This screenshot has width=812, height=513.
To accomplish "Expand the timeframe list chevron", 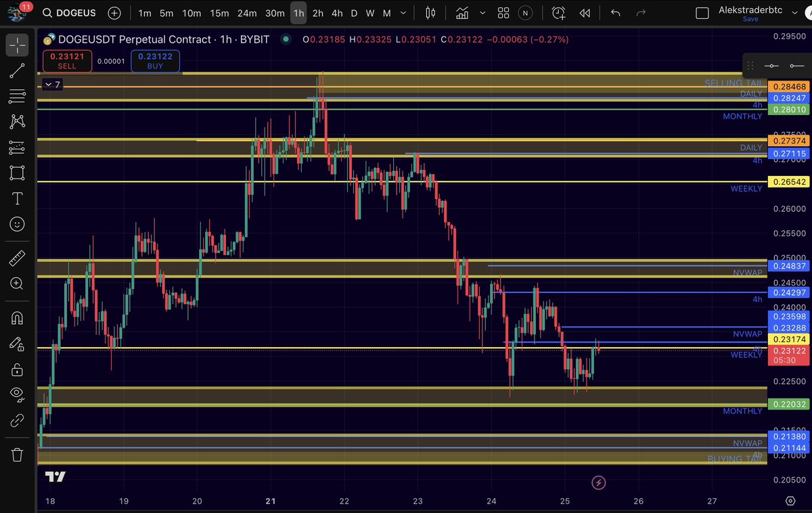I will (405, 13).
